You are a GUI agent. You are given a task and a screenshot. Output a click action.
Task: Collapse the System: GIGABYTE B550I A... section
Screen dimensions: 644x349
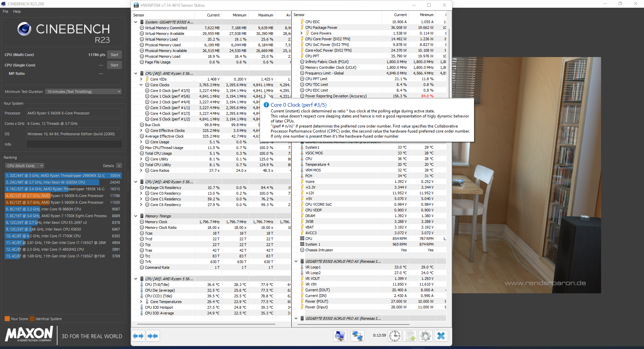coord(136,22)
